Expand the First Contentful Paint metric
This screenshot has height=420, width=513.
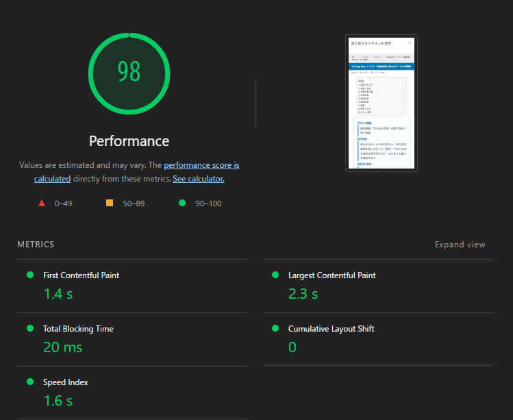coord(81,275)
